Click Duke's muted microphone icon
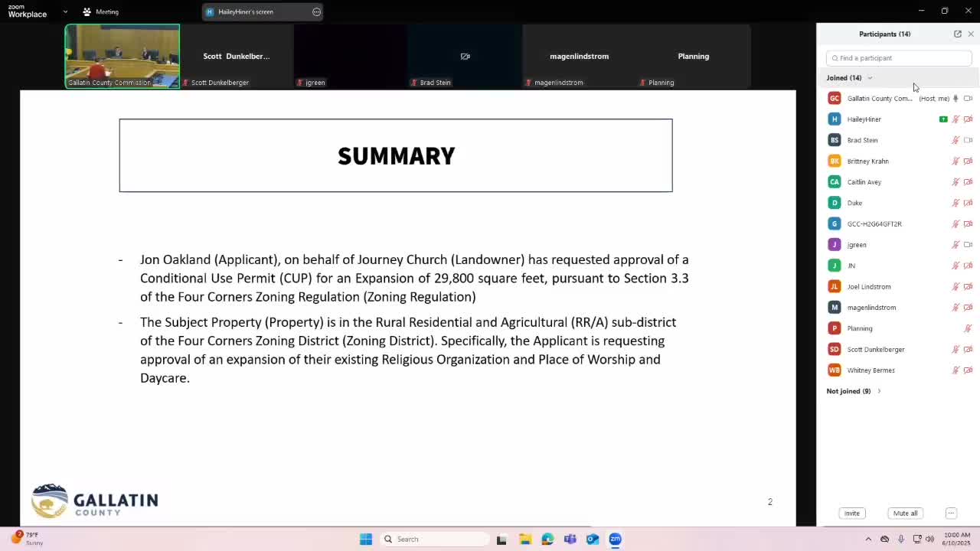The width and height of the screenshot is (980, 551). pyautogui.click(x=955, y=203)
